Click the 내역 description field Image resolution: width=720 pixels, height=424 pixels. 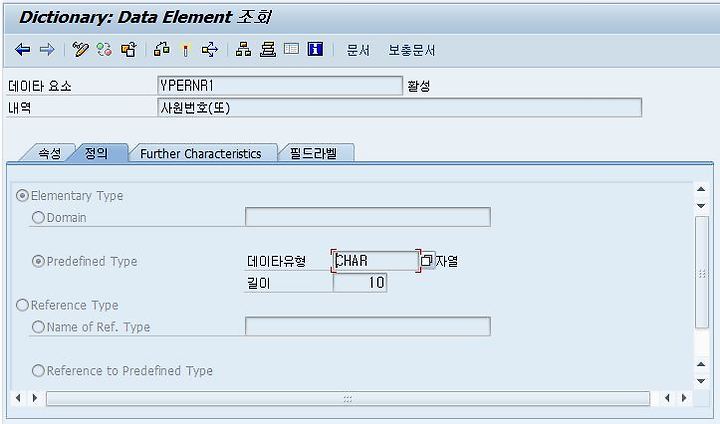coord(399,108)
